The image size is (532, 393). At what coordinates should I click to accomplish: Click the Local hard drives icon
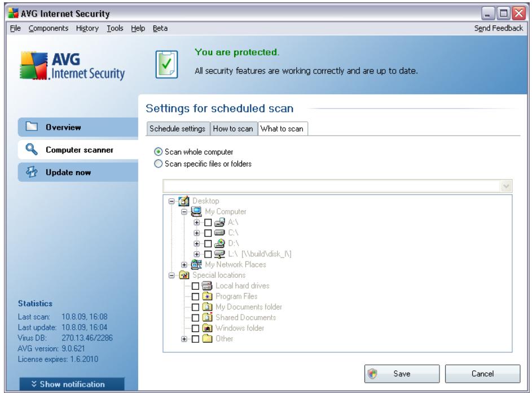click(x=207, y=286)
